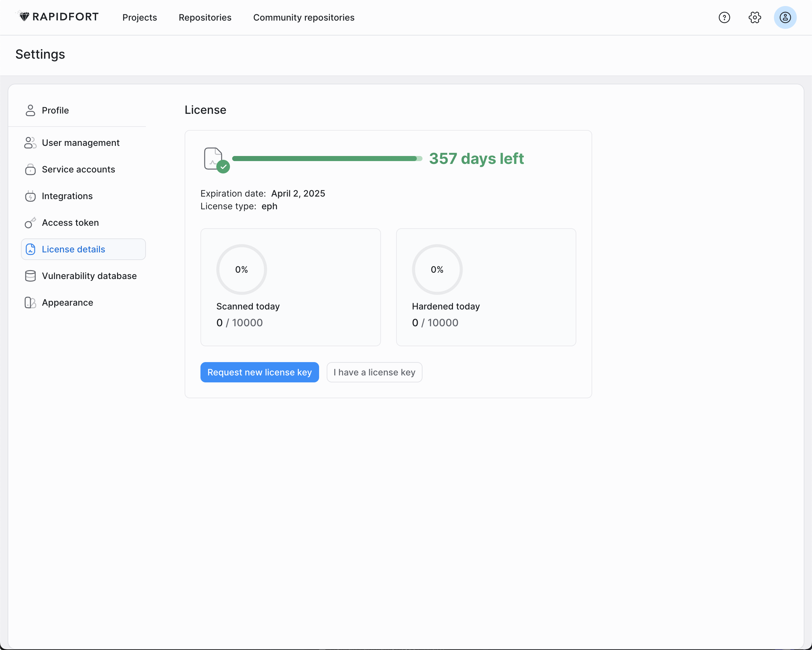Screen dimensions: 812x650
Task: Open the Community repositories menu item
Action: (x=304, y=17)
